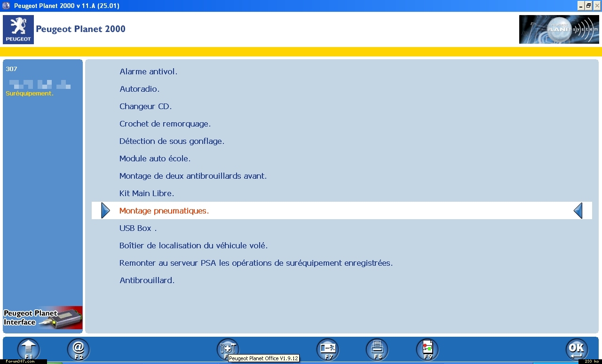Click the F9 document icon

427,349
